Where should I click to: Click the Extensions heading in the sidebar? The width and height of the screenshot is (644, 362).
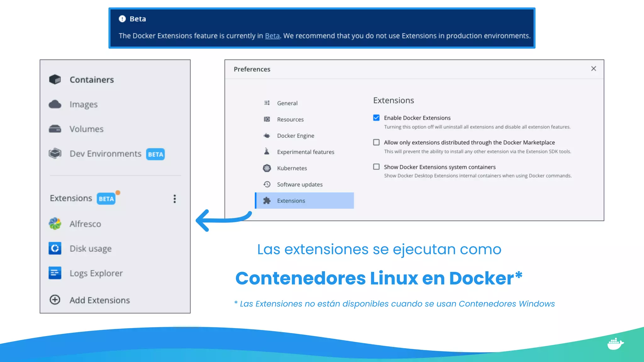71,198
